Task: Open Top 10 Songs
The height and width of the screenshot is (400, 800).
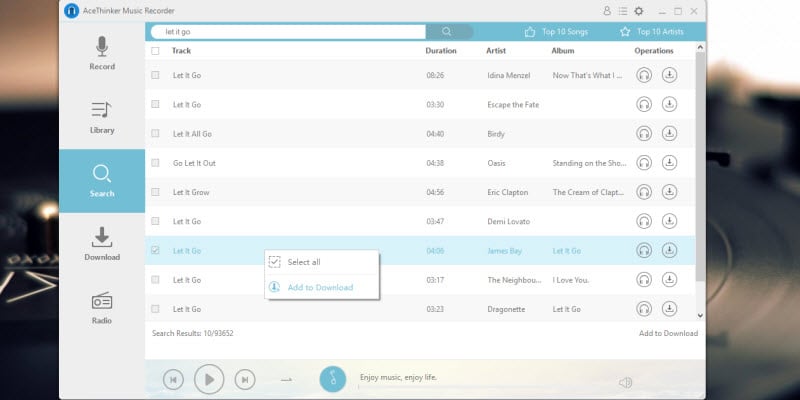Action: 557,32
